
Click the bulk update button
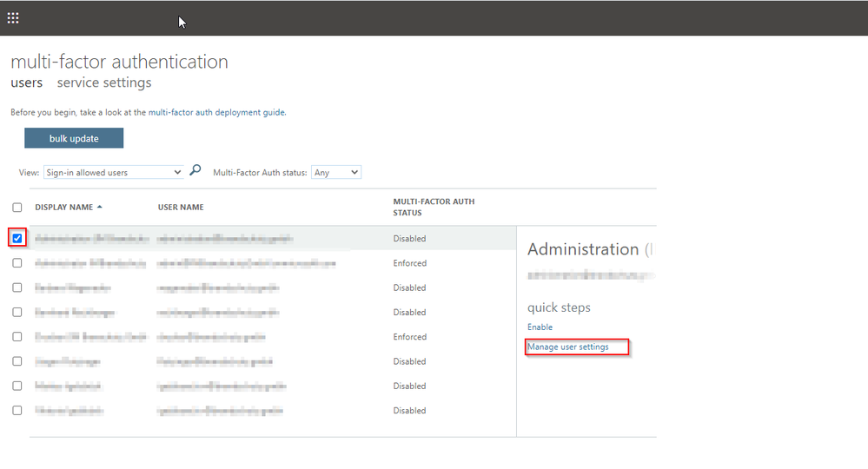point(74,139)
